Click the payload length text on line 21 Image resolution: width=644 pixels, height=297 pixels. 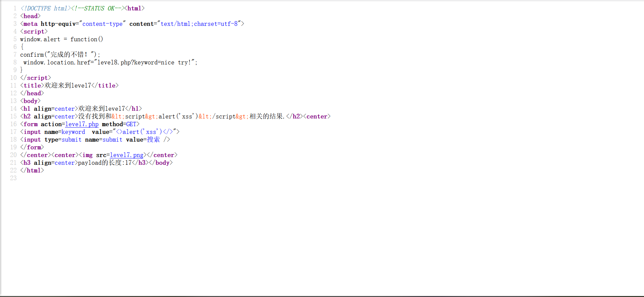click(x=105, y=163)
